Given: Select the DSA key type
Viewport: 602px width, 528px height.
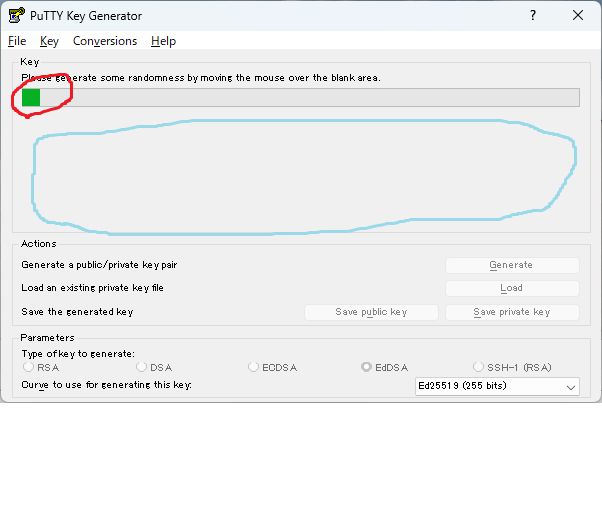Looking at the screenshot, I should coord(154,367).
